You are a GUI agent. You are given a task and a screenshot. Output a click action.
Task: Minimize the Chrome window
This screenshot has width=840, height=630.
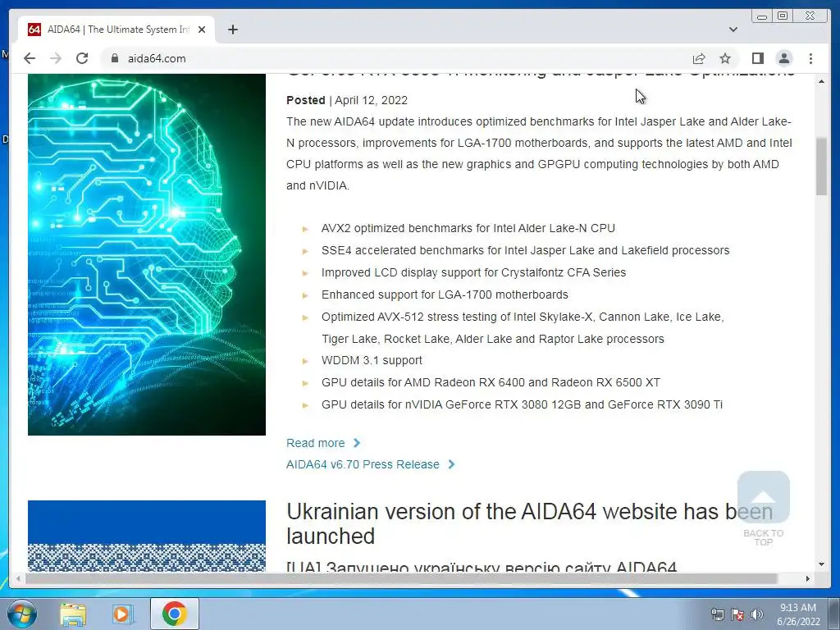tap(762, 16)
